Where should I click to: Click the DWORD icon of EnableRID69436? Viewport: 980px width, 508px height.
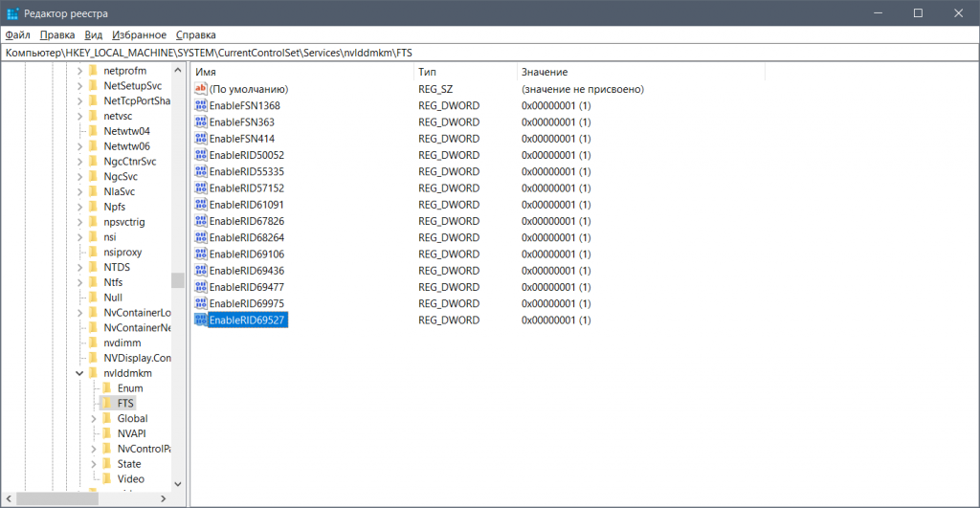201,271
